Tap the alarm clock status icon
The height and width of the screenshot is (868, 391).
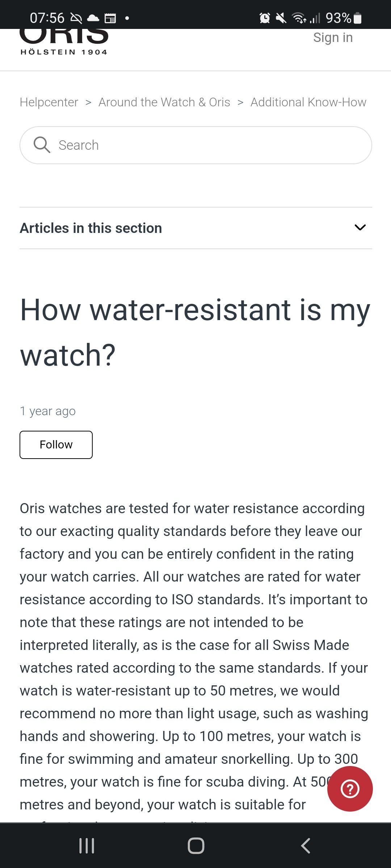point(265,18)
